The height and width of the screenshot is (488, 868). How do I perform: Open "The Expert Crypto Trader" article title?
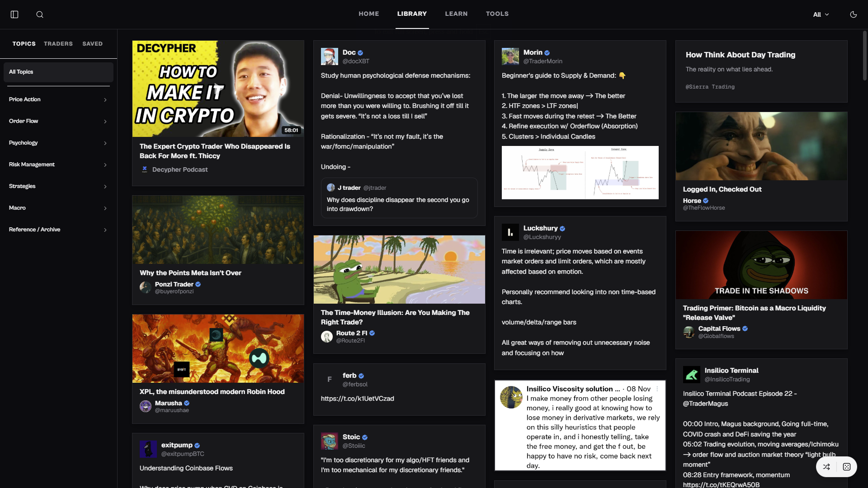coord(215,151)
